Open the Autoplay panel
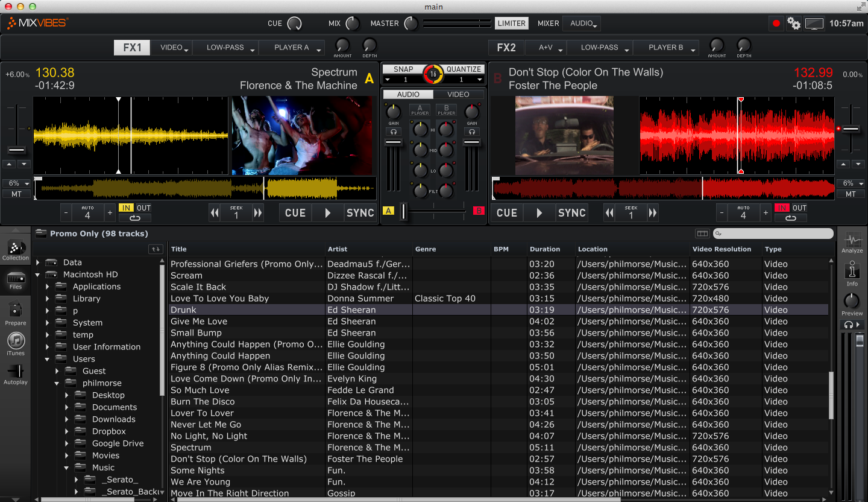The width and height of the screenshot is (868, 502). tap(16, 374)
